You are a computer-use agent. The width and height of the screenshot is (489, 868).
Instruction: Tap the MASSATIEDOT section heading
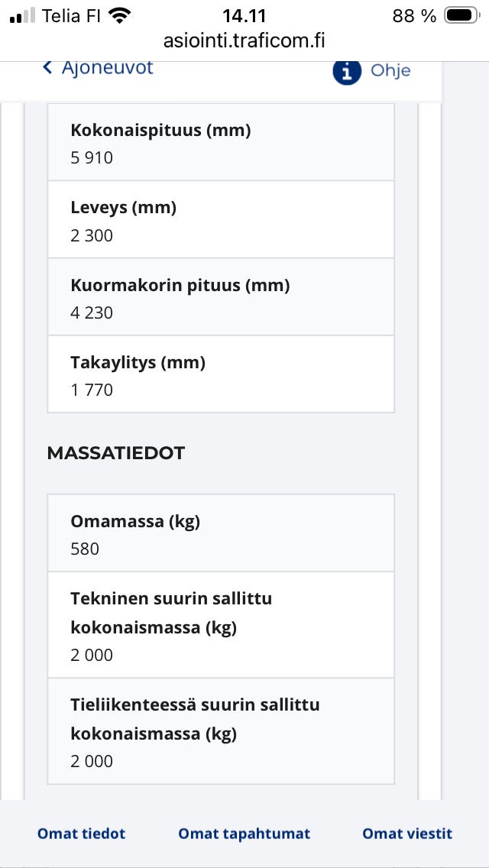(x=116, y=453)
